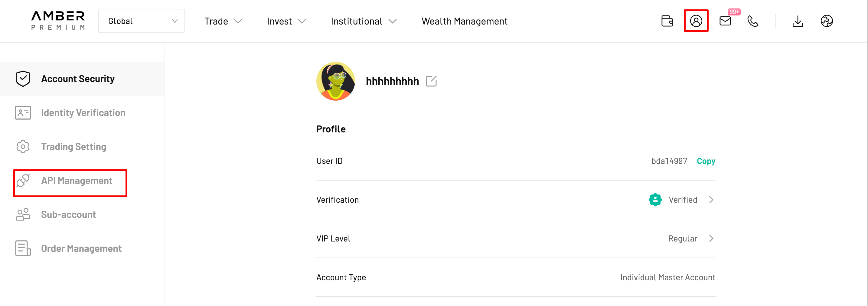
Task: Copy the User ID
Action: point(706,161)
